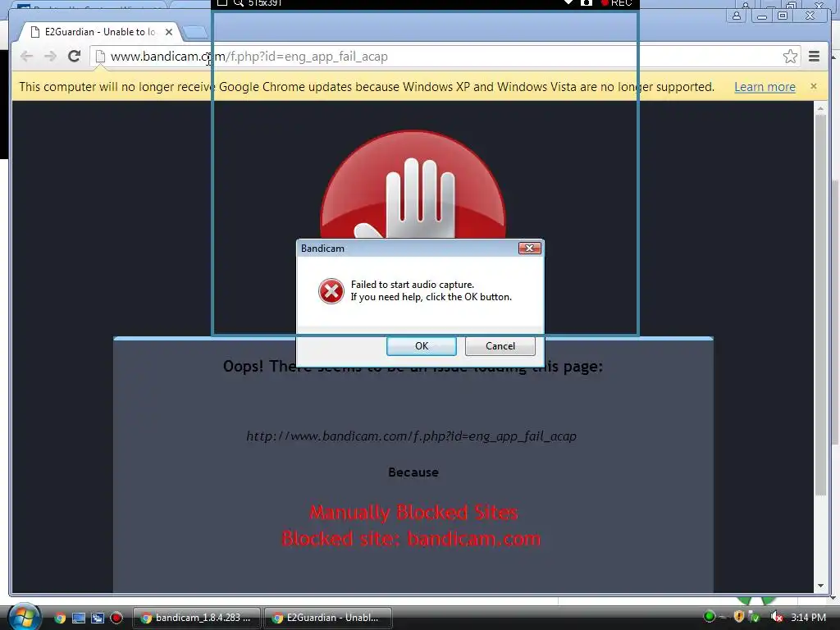Click the red error icon in Bandicam dialog
This screenshot has height=630, width=840.
(331, 291)
